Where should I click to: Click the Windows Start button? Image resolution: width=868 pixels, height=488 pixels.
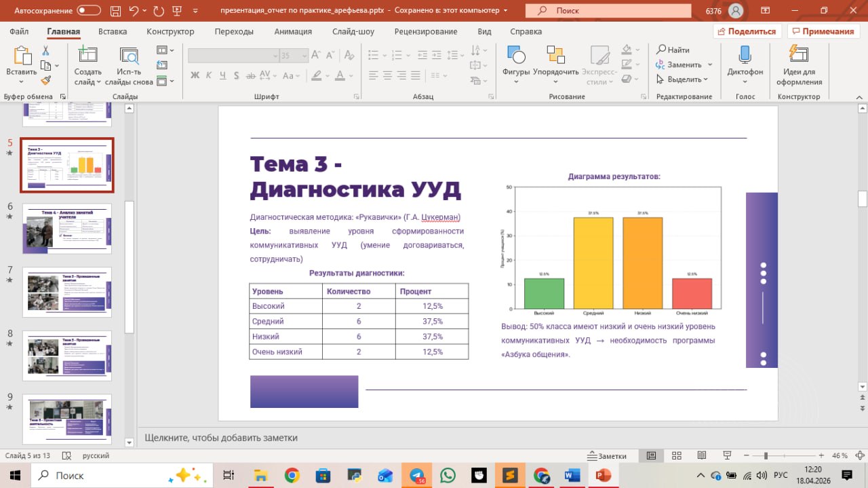[x=15, y=475]
